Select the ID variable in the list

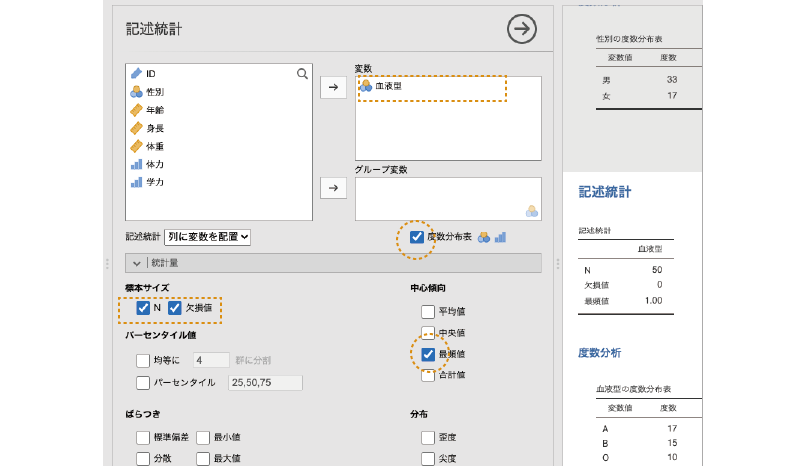(150, 74)
